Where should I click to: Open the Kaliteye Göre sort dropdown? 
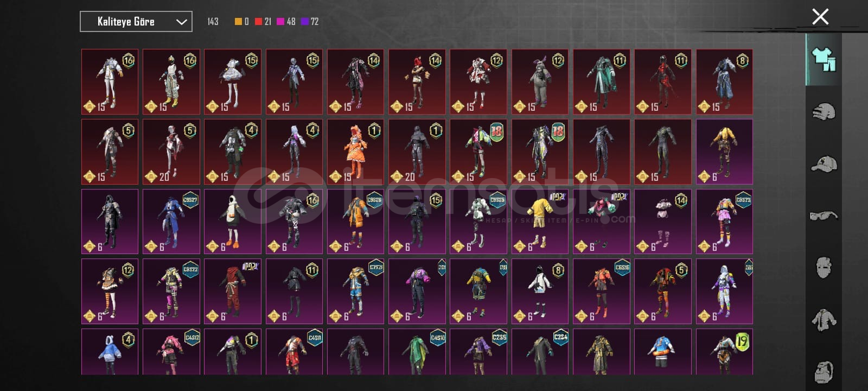point(136,22)
